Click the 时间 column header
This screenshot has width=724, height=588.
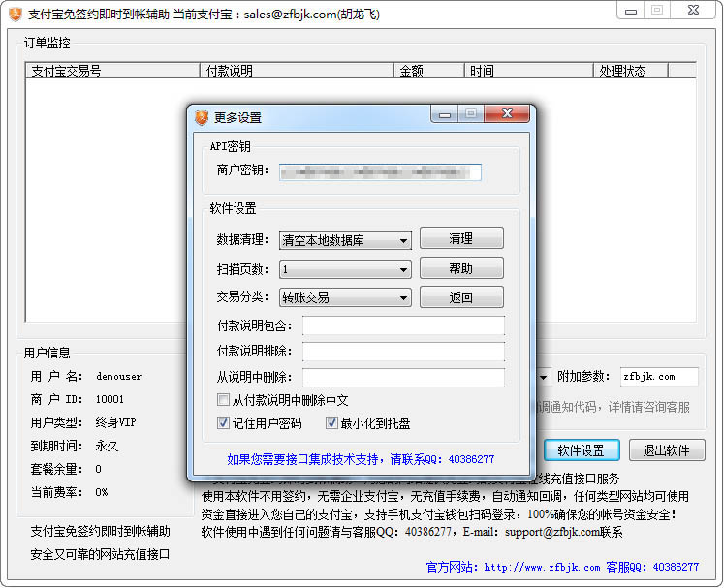point(528,71)
